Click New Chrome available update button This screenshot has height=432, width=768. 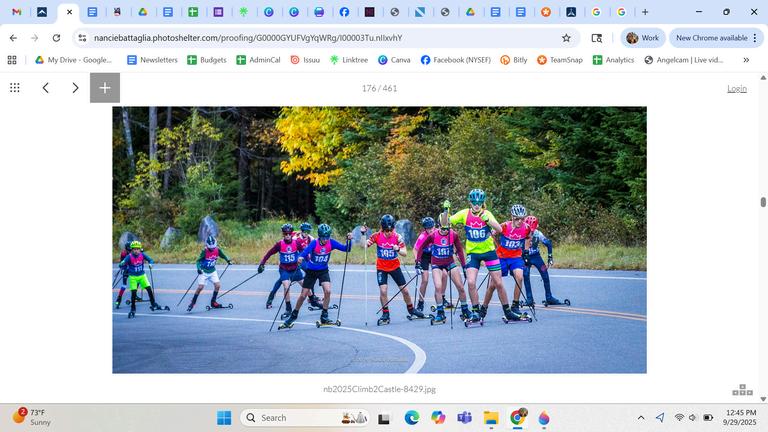712,38
